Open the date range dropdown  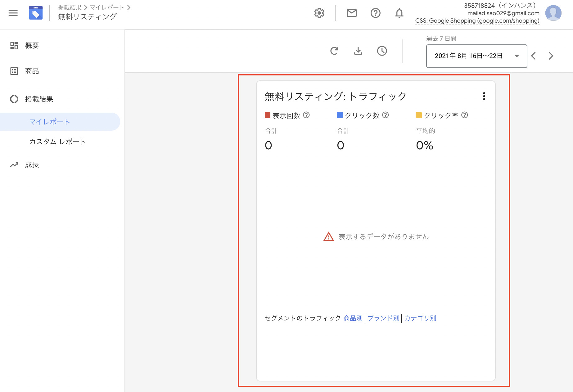coord(476,56)
